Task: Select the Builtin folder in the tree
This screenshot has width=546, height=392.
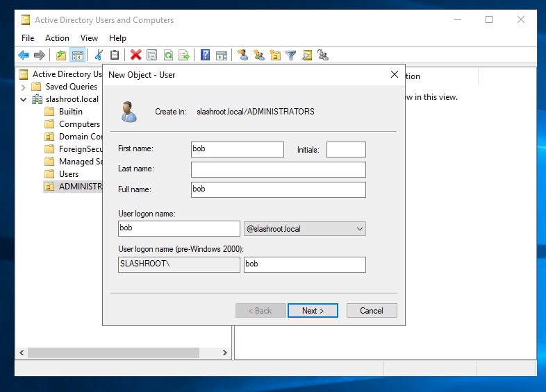Action: point(70,112)
